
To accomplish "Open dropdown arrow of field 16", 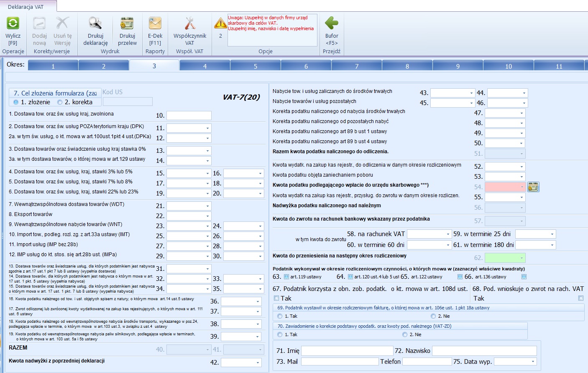I will 260,173.
